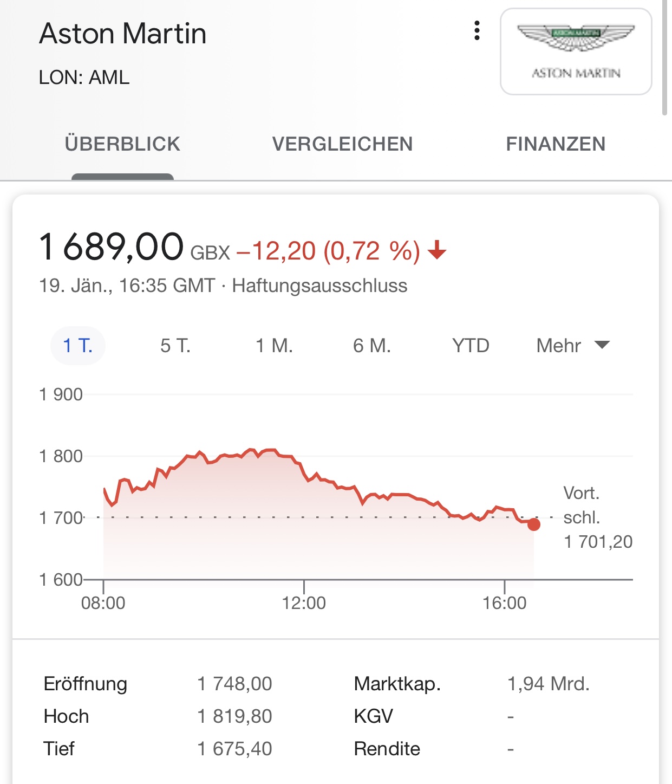Image resolution: width=672 pixels, height=784 pixels.
Task: Click the 12:00 marker on chart axis
Action: 304,602
